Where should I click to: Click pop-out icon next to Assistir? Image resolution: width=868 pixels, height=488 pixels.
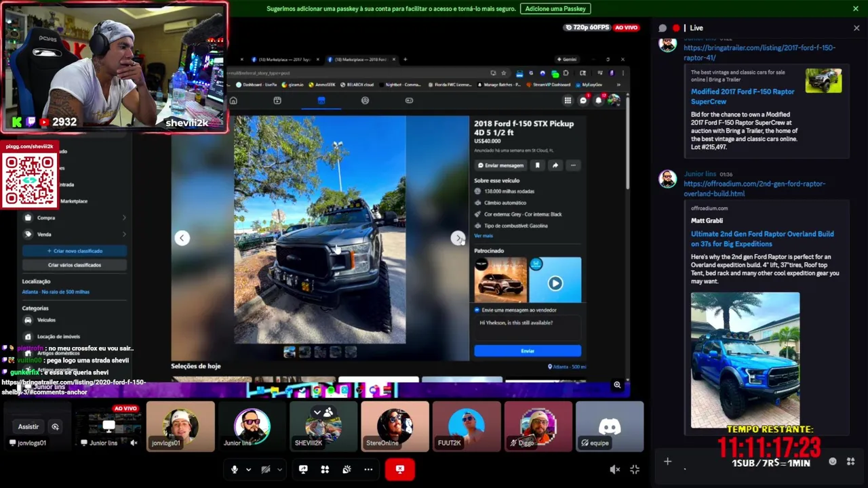(55, 427)
